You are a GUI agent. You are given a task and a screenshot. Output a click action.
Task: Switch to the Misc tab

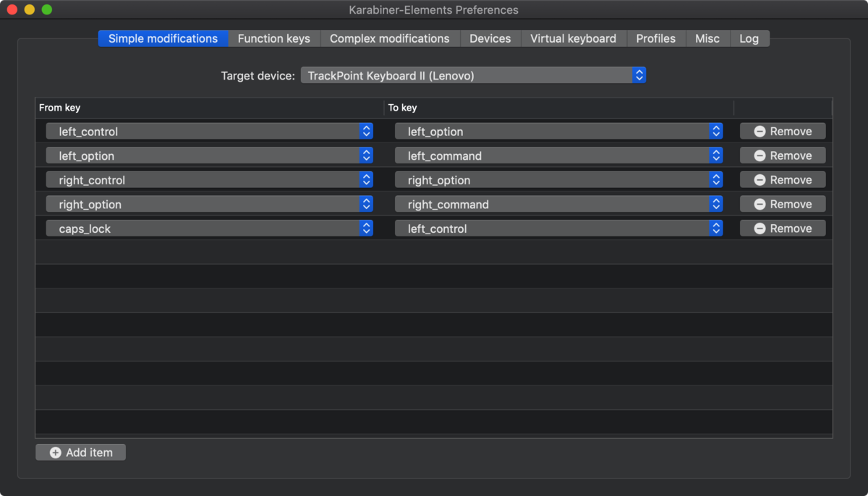(707, 38)
